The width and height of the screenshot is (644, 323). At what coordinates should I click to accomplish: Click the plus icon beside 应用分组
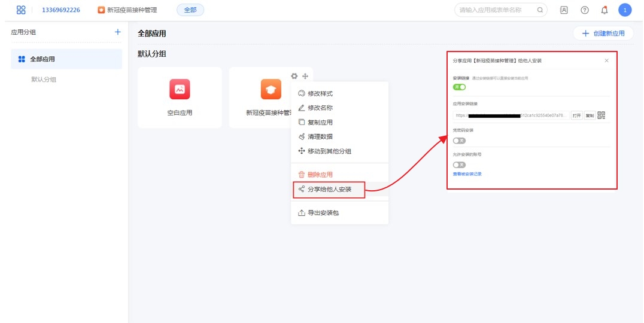click(x=117, y=32)
